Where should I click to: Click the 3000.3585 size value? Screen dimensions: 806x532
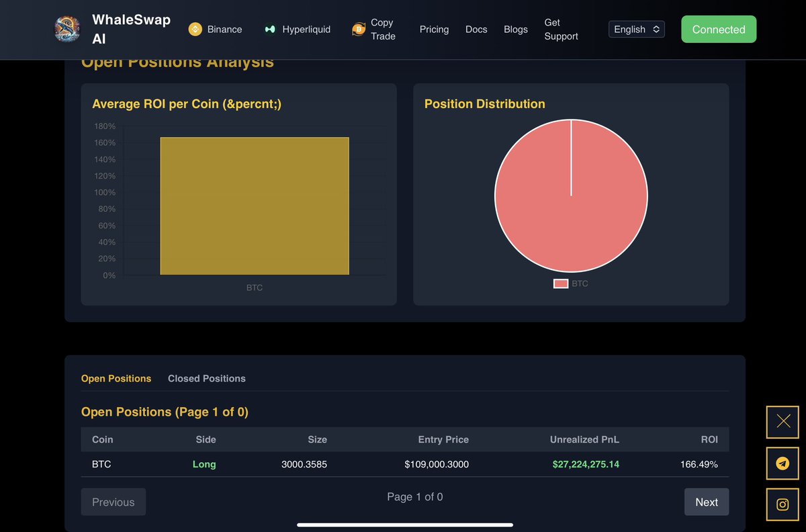304,464
